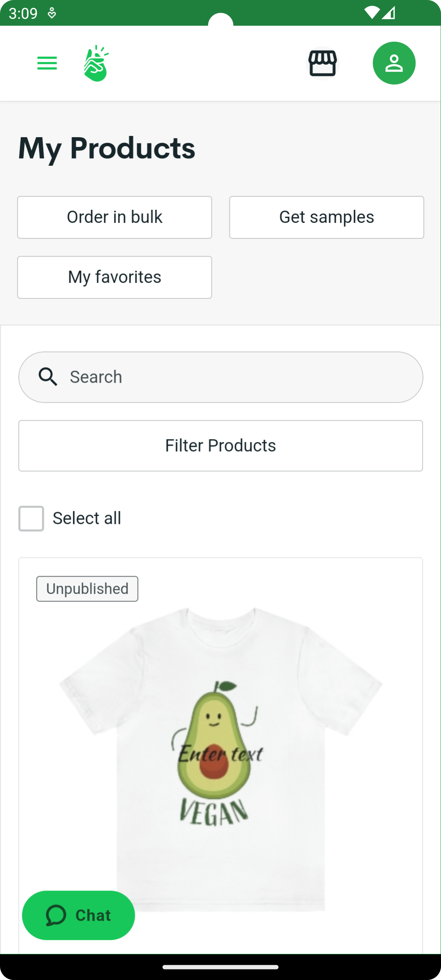Tap the Wi-Fi status icon
The height and width of the screenshot is (980, 441).
click(372, 13)
